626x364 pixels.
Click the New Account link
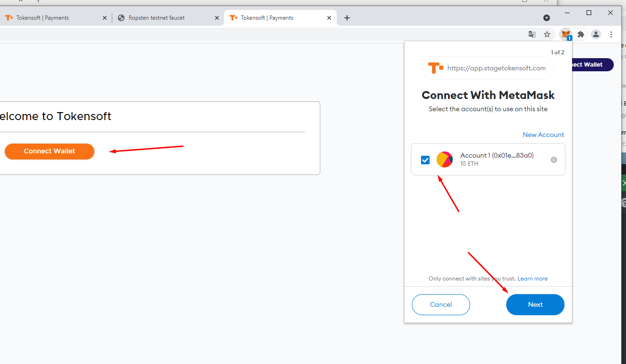pyautogui.click(x=543, y=135)
